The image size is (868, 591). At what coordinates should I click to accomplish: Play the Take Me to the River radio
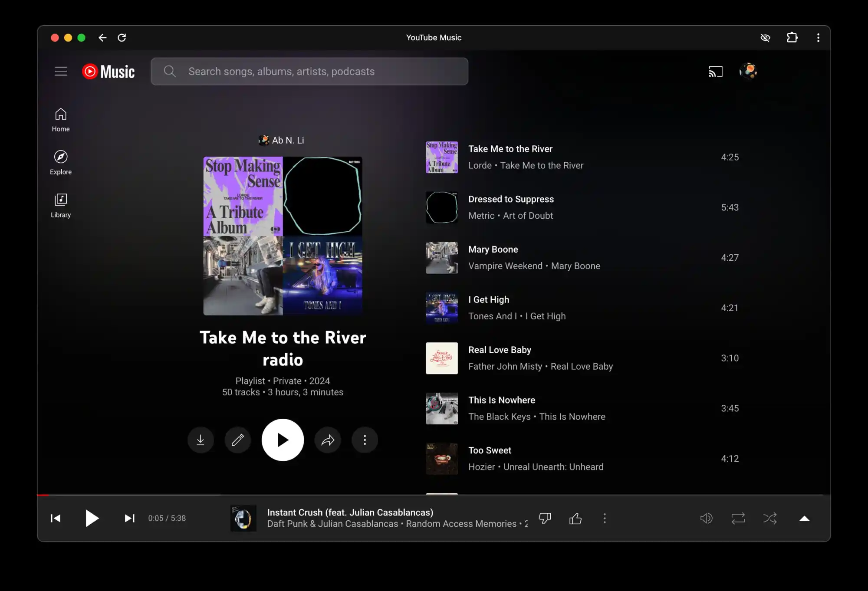(283, 440)
